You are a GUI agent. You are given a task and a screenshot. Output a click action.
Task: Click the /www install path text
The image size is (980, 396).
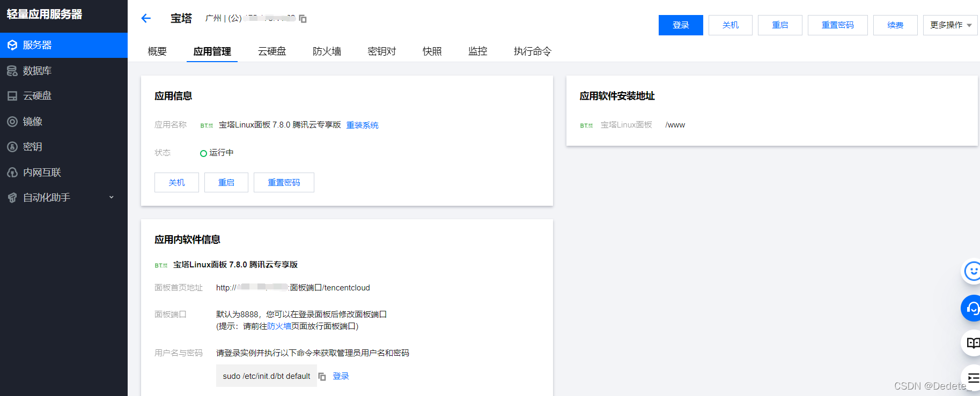click(x=675, y=125)
